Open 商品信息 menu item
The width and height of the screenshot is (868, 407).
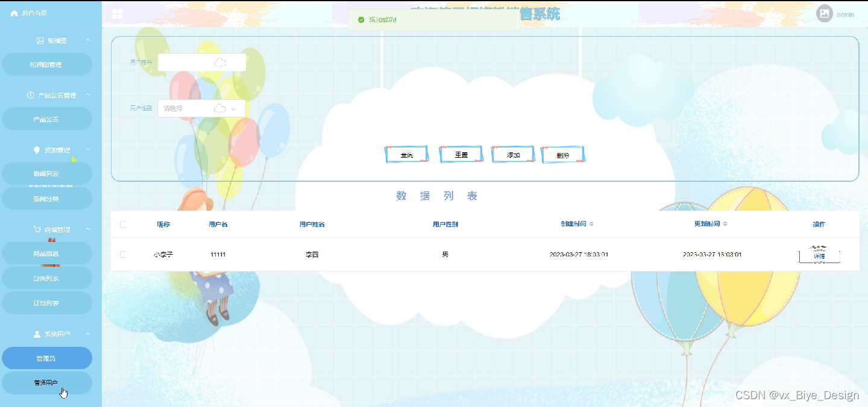[47, 253]
